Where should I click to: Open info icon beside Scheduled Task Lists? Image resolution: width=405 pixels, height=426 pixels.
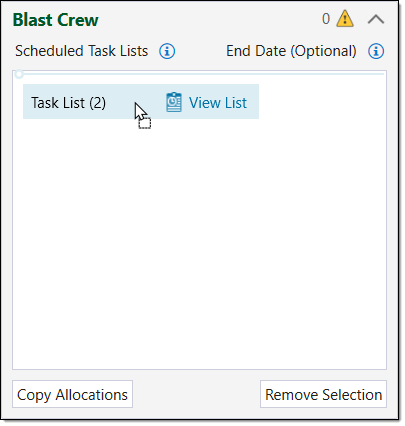click(167, 51)
